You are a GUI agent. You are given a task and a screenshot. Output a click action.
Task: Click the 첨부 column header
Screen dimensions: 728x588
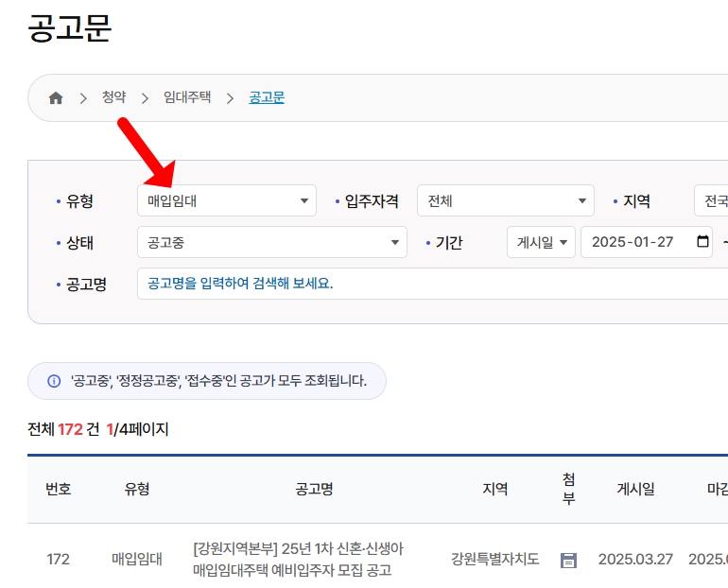point(569,489)
